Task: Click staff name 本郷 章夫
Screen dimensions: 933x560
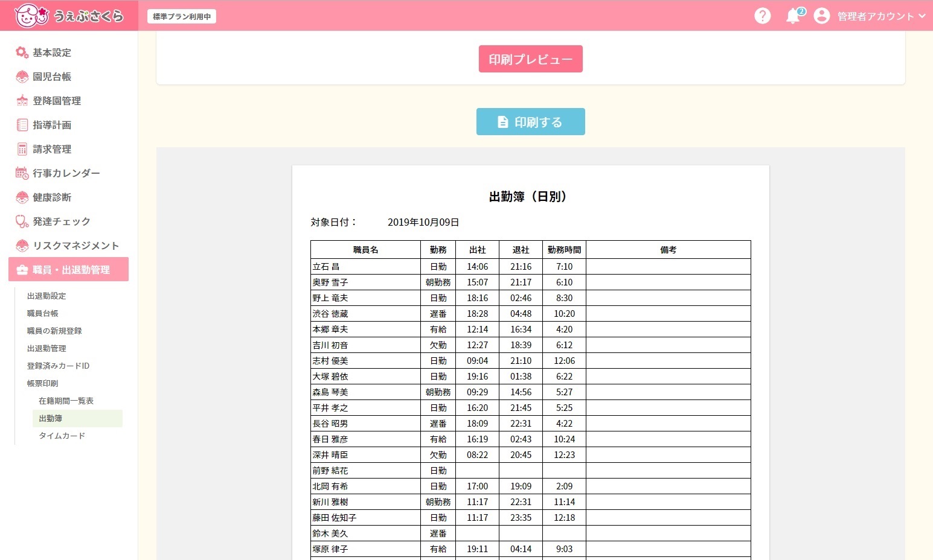Action: pos(330,329)
